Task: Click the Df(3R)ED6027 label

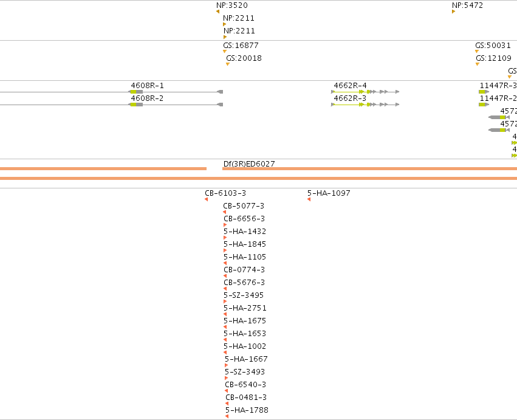Action: pos(249,164)
